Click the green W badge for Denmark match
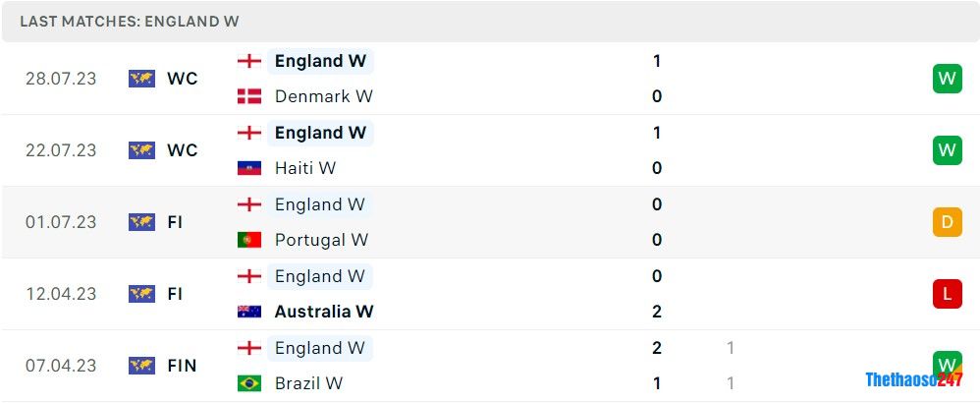Image resolution: width=980 pixels, height=403 pixels. [x=947, y=79]
